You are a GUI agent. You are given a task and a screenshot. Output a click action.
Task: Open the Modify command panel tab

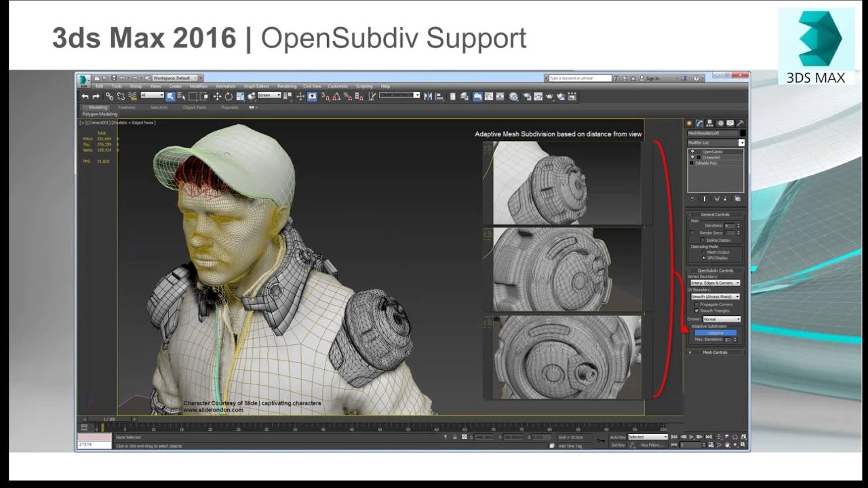[x=699, y=123]
